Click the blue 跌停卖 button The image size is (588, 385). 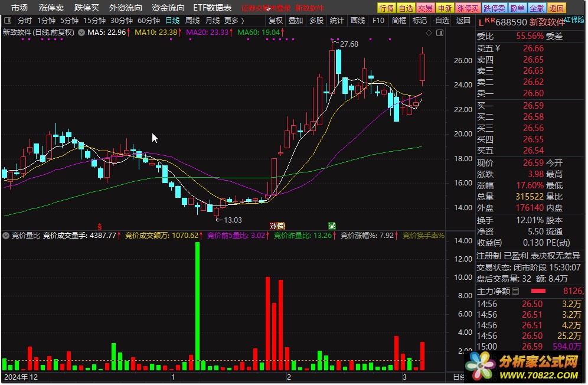(x=494, y=8)
